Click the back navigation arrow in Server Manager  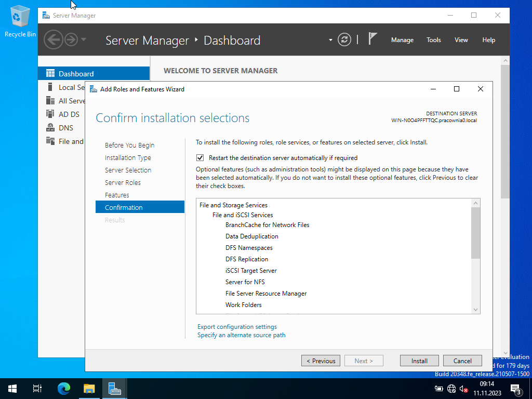coord(53,40)
